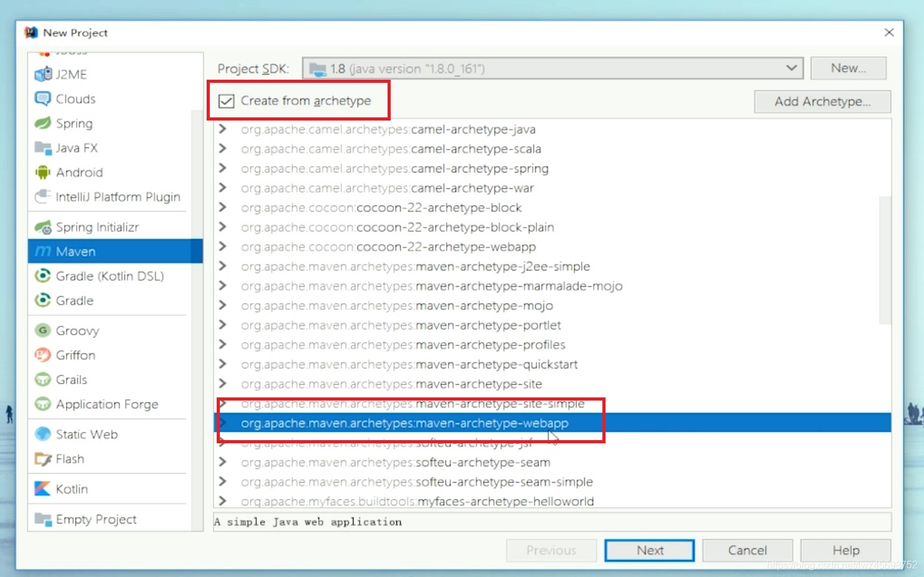Screen dimensions: 924x577
Task: Click the Flash folder icon
Action: click(43, 458)
